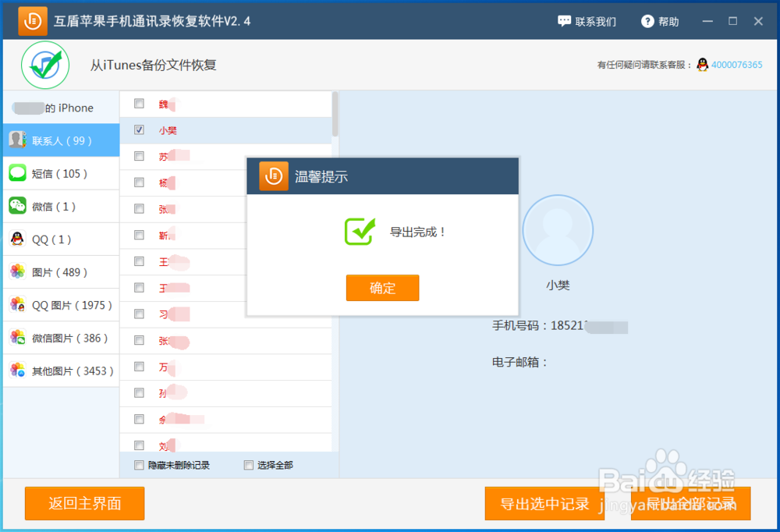Viewport: 780px width, 532px height.
Task: Click the green checkmark icon in dialog
Action: [360, 232]
